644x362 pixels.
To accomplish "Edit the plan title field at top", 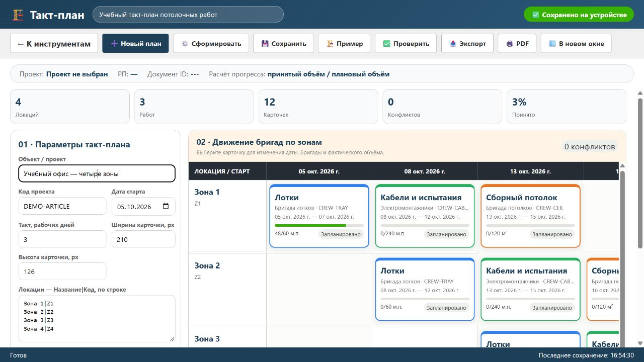I will [x=188, y=15].
